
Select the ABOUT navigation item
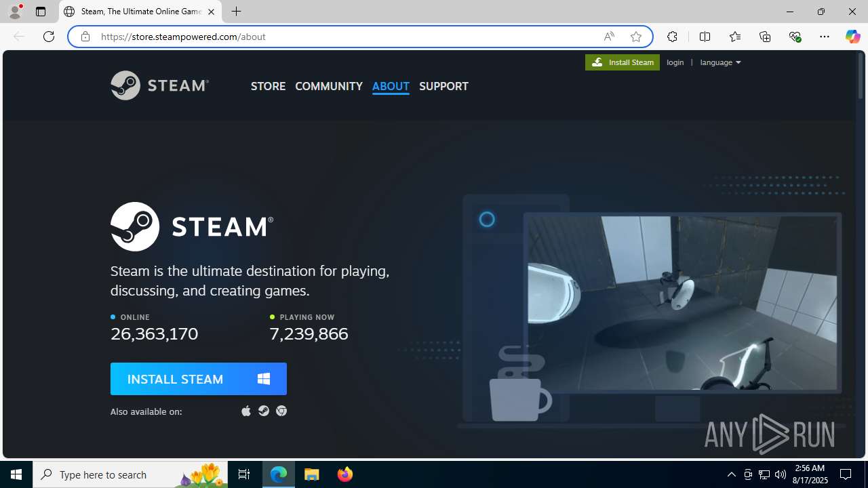click(391, 86)
